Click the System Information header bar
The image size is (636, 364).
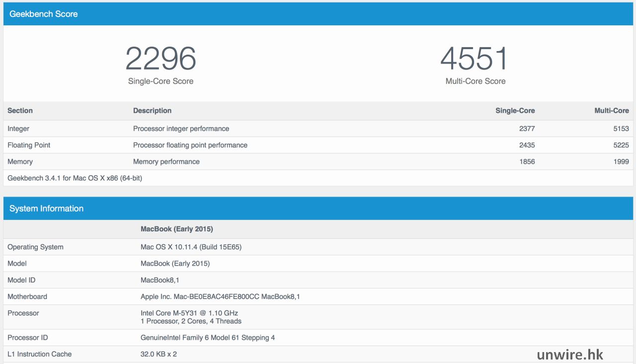(318, 209)
